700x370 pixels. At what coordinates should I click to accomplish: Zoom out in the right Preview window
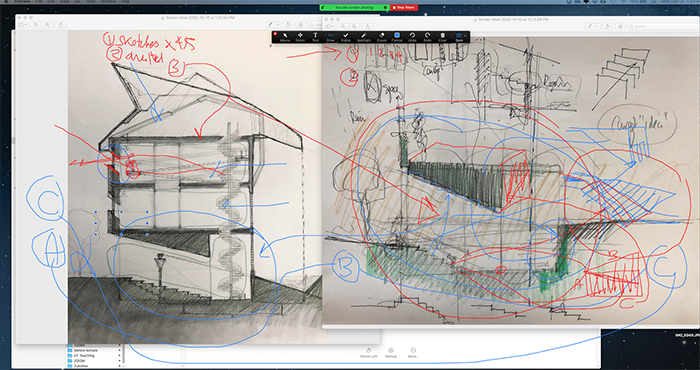pos(343,27)
